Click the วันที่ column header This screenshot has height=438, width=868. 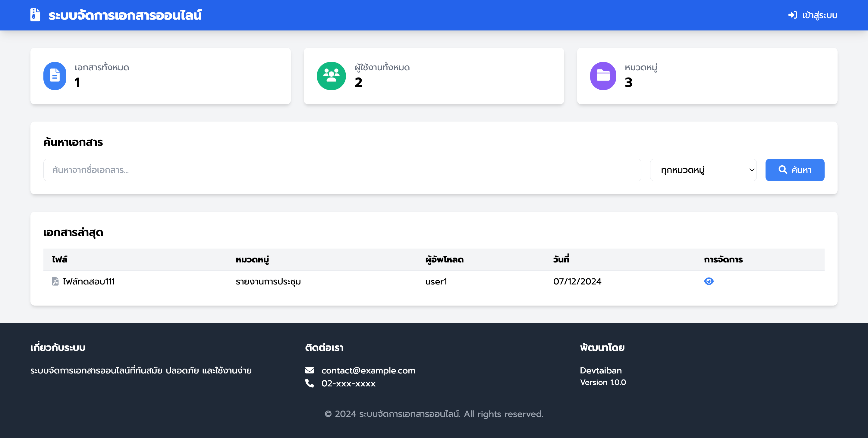pos(561,259)
